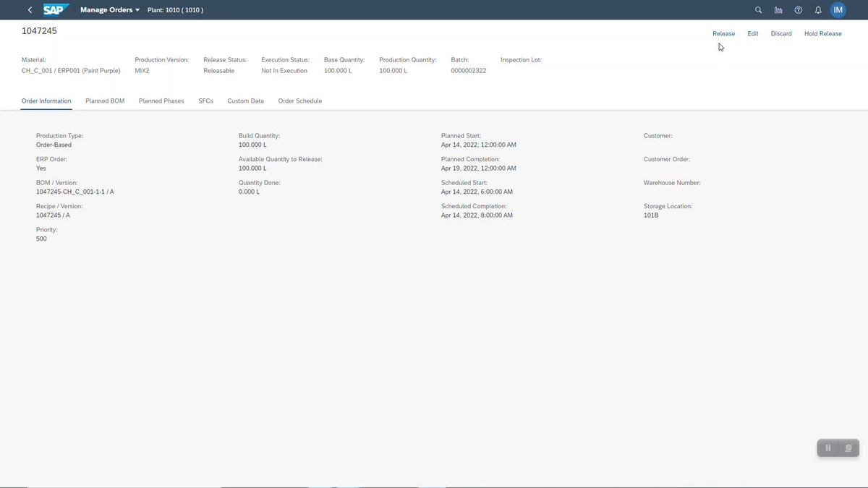Open help via the question mark icon
Viewport: 868px width, 488px height.
coord(799,10)
